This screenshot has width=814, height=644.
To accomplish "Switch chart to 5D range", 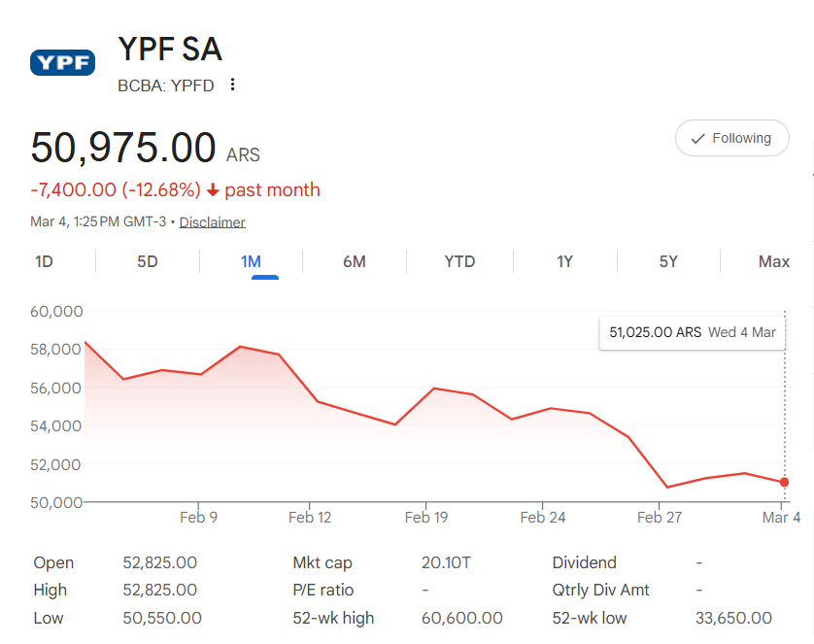I will (x=148, y=261).
